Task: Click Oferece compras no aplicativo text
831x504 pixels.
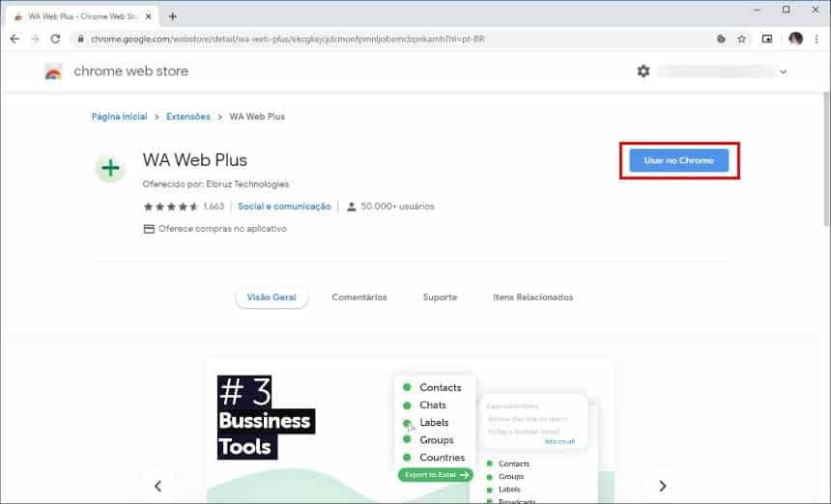Action: pos(222,229)
